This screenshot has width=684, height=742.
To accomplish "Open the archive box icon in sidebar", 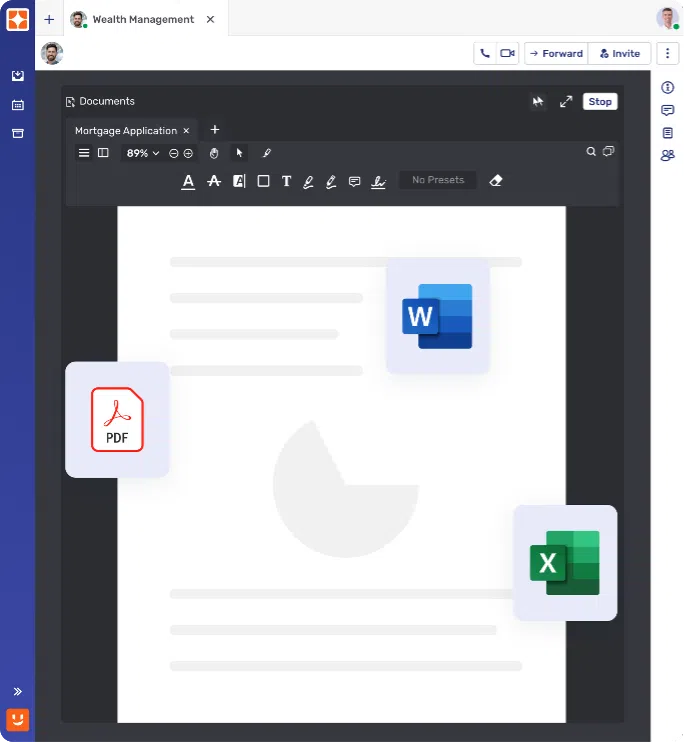I will [18, 133].
